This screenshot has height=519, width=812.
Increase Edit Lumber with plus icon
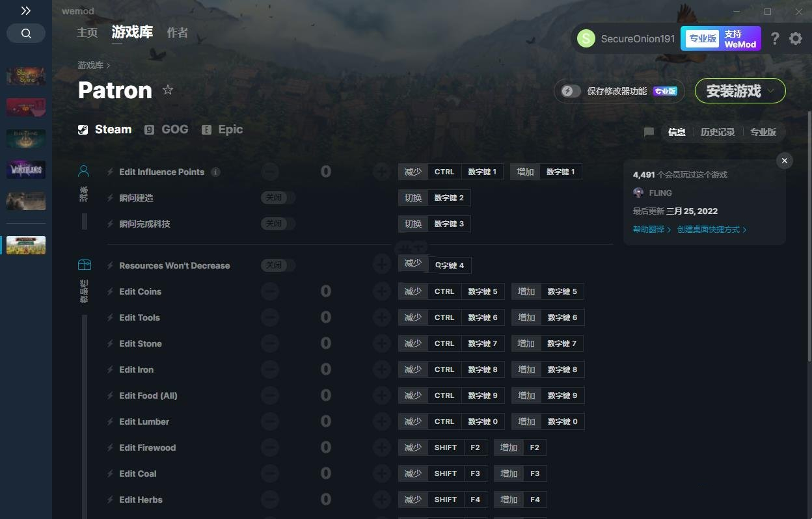[382, 421]
